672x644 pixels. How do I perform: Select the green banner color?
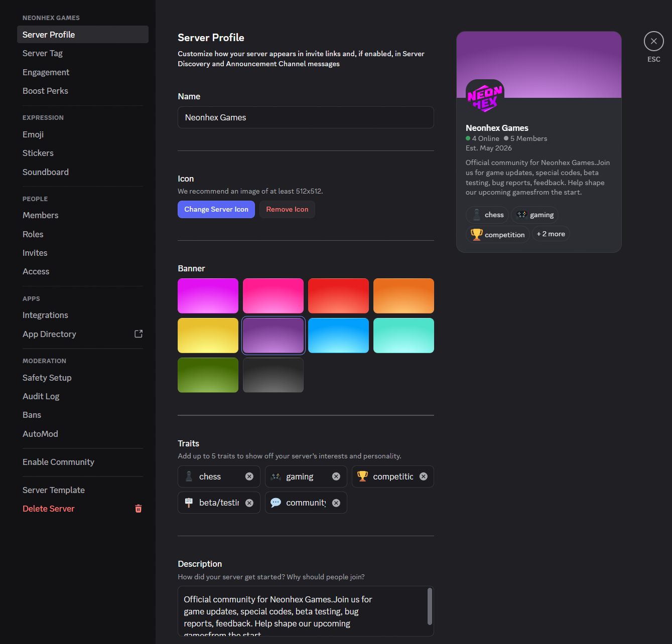click(208, 375)
